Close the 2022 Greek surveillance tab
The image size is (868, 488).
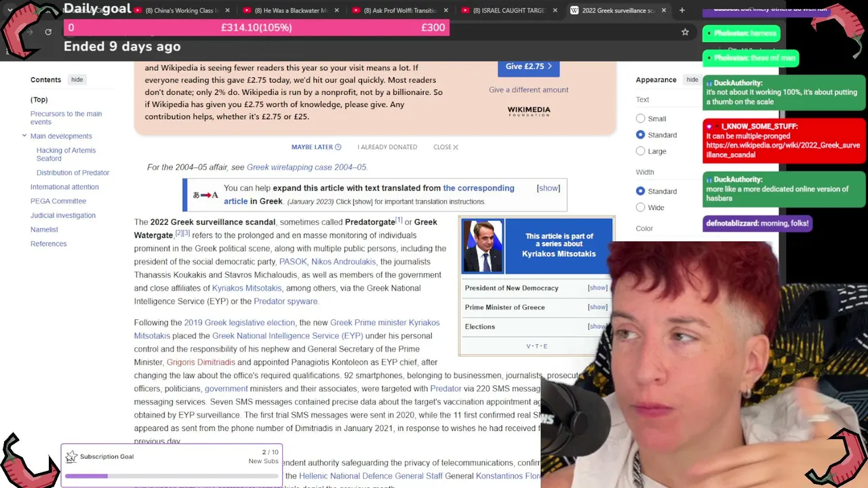tap(663, 10)
